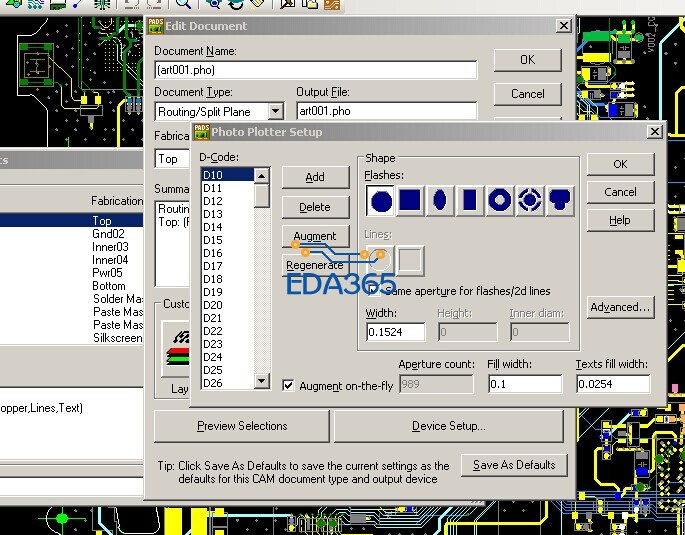This screenshot has height=535, width=685.
Task: Click the Width input field
Action: (x=395, y=332)
